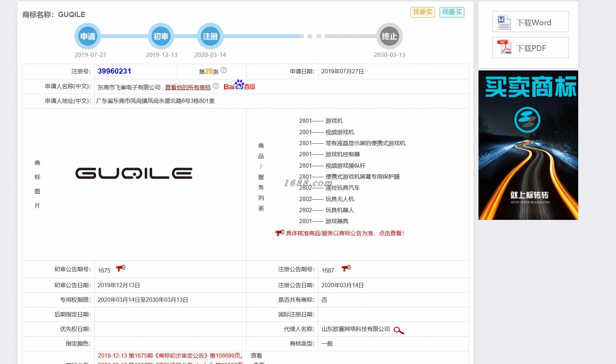This screenshot has height=364, width=616.
Task: Click the preliminary announcement number 1675
Action: click(104, 270)
